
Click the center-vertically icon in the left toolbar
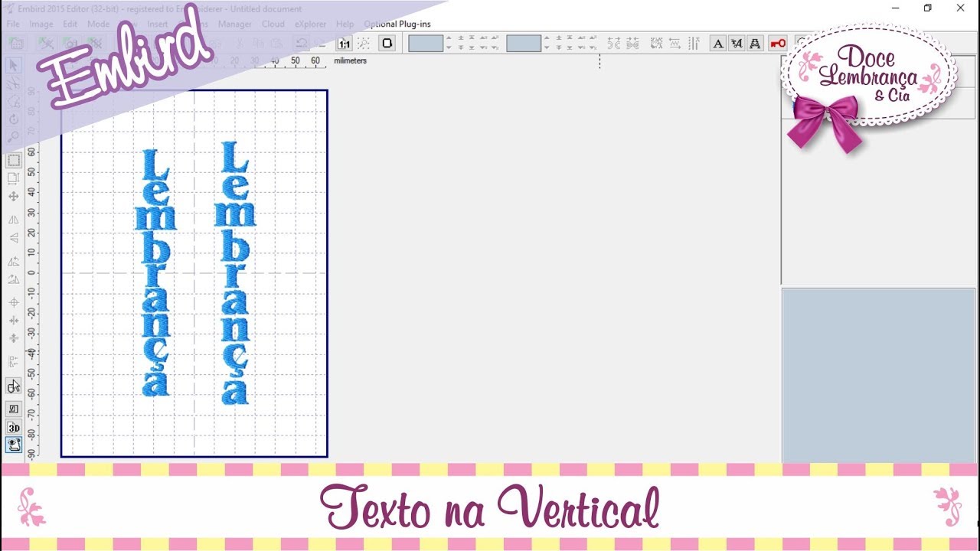14,337
